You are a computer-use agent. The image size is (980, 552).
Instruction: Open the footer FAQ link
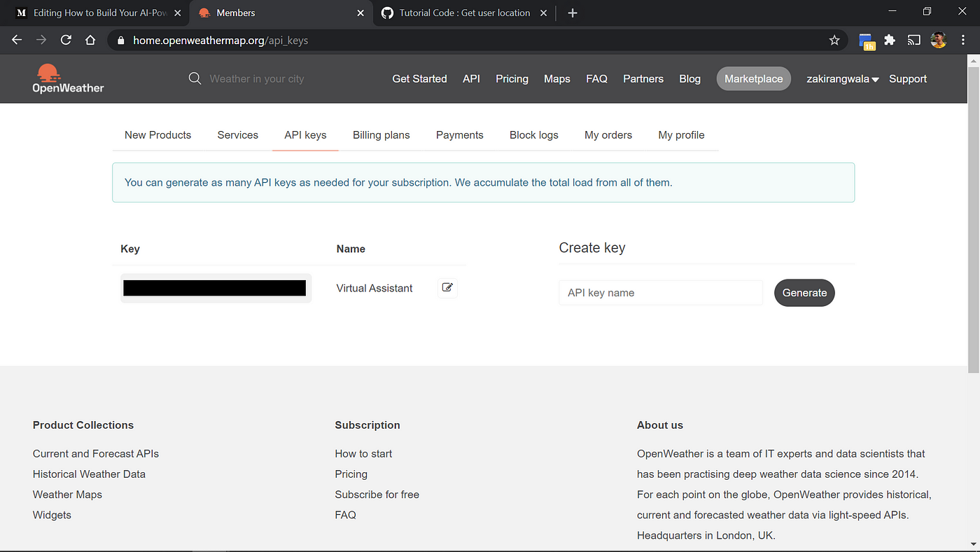point(345,514)
